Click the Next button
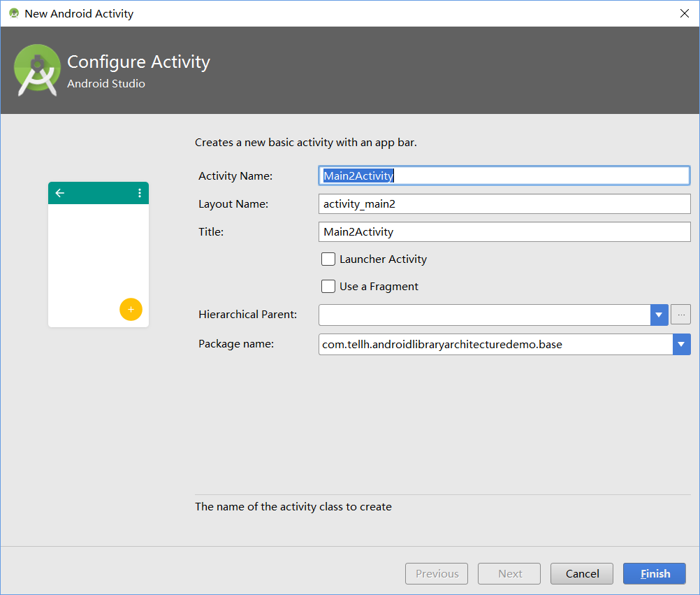The width and height of the screenshot is (700, 595). coord(509,574)
